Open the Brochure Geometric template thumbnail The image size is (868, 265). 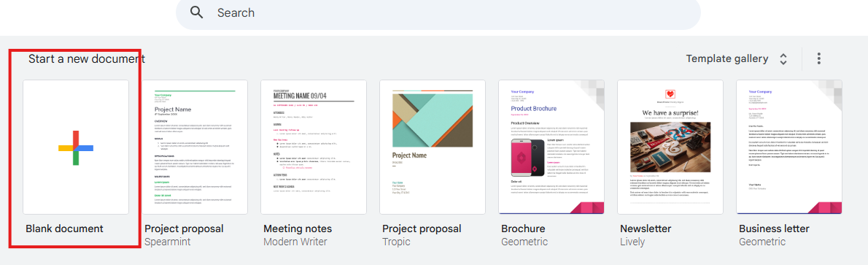tap(551, 147)
